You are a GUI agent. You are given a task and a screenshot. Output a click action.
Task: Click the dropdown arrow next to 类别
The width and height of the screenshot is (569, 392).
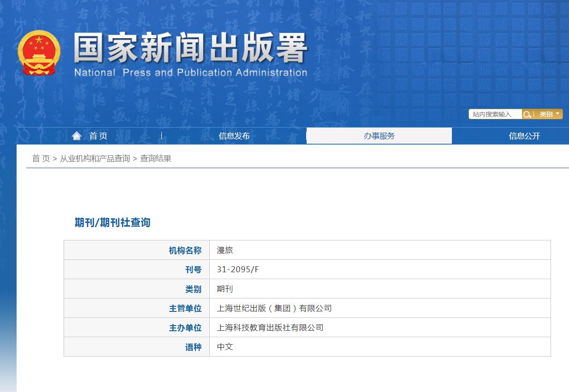tap(558, 114)
